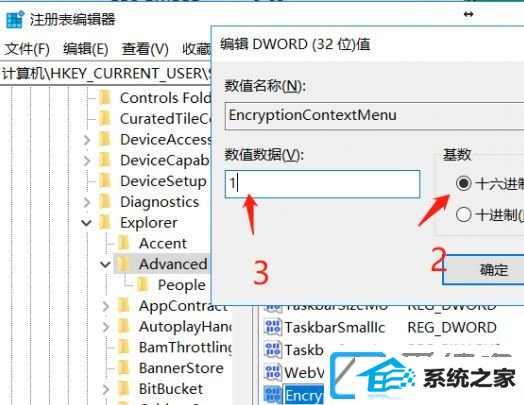Click the 确定 button
Screen dimensions: 524x405
[483, 270]
